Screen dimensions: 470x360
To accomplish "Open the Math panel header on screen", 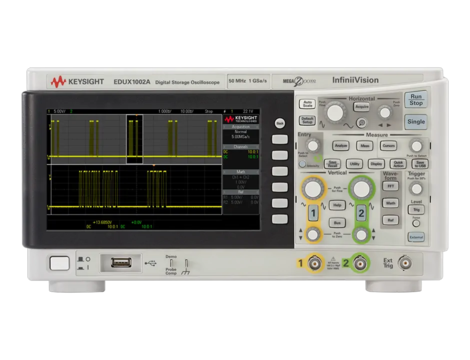I will [241, 172].
